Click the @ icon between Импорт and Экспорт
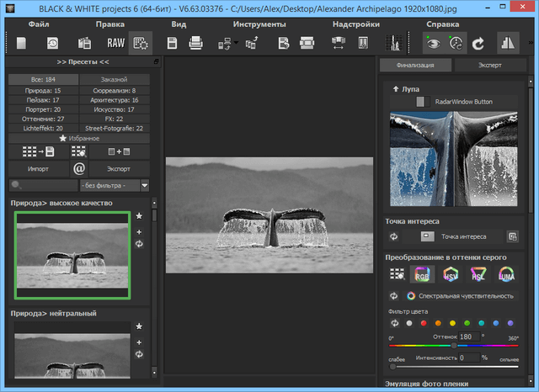This screenshot has width=539, height=392. pyautogui.click(x=78, y=168)
